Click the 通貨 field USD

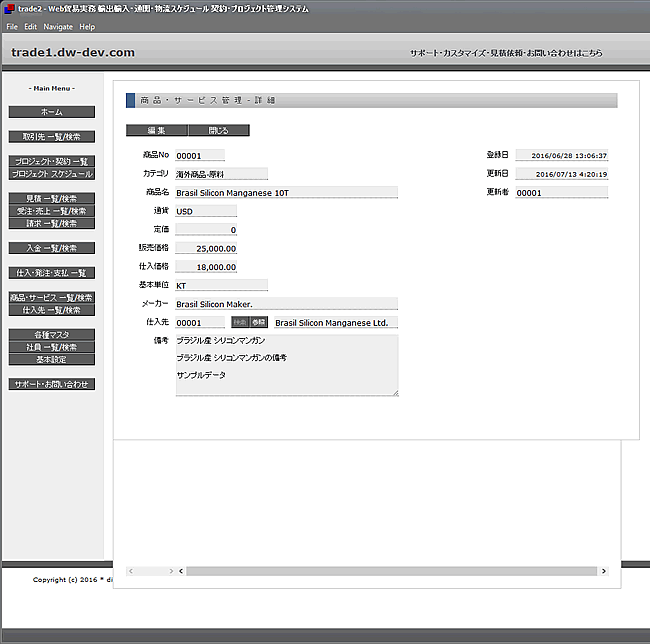tap(206, 211)
